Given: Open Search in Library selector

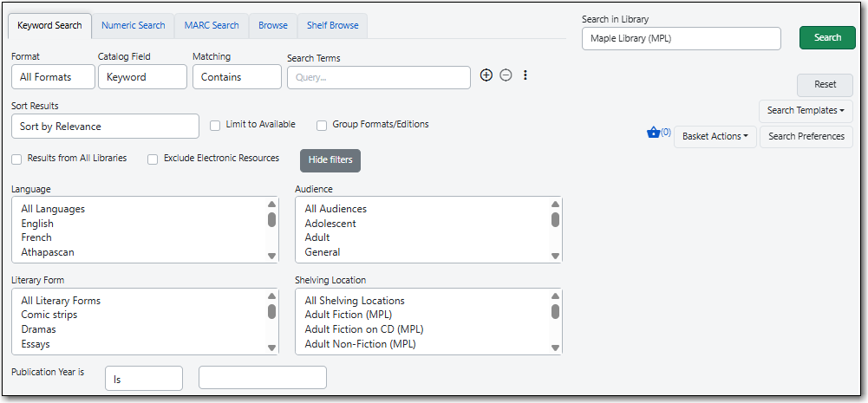Looking at the screenshot, I should tap(682, 38).
